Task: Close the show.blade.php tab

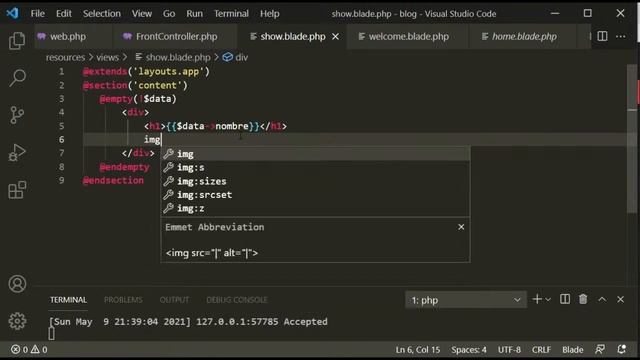Action: click(x=336, y=37)
